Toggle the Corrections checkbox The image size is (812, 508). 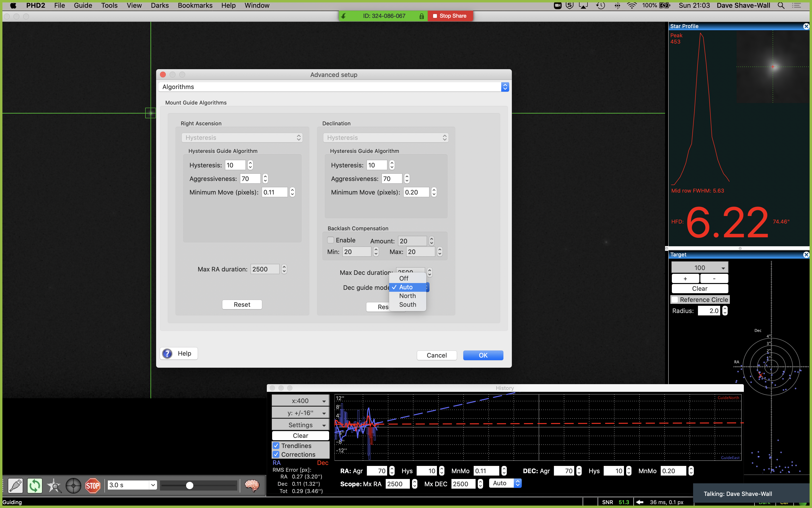tap(276, 454)
